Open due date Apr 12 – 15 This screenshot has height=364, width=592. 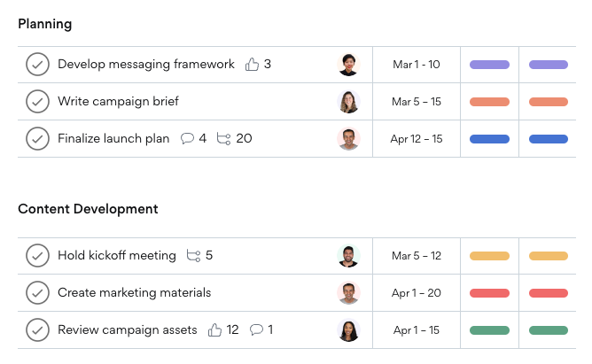(x=416, y=139)
